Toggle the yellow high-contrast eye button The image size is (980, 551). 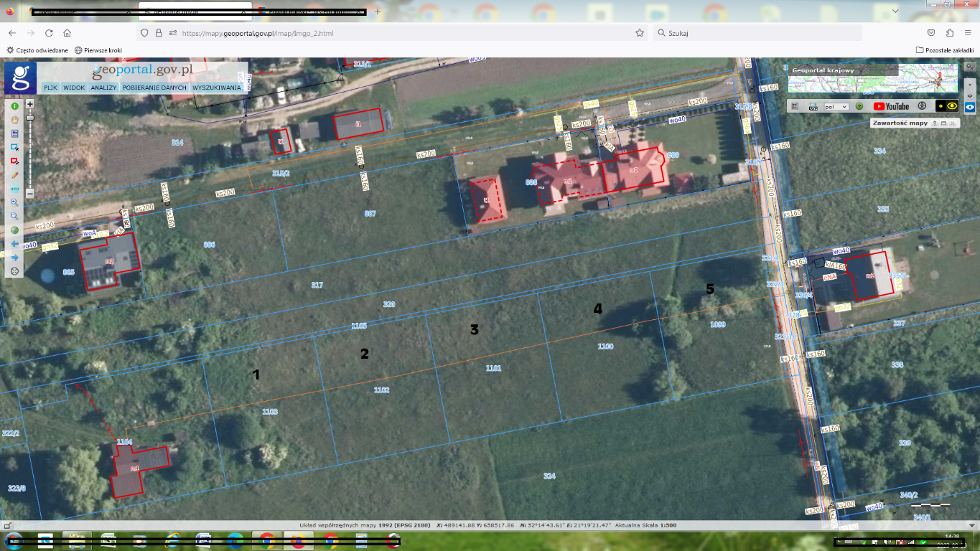(x=948, y=106)
